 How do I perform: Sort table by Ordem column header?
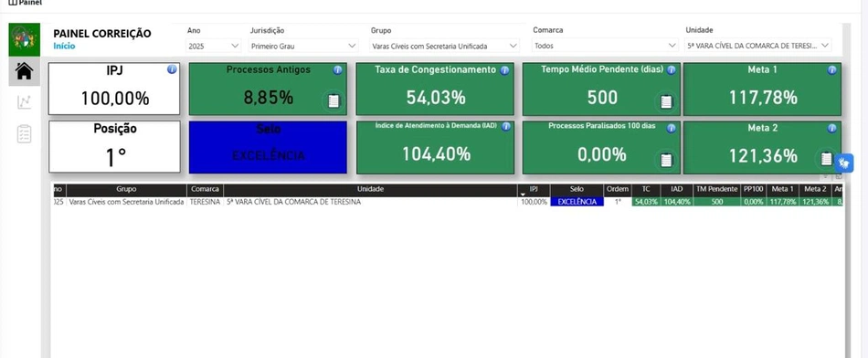(x=618, y=189)
